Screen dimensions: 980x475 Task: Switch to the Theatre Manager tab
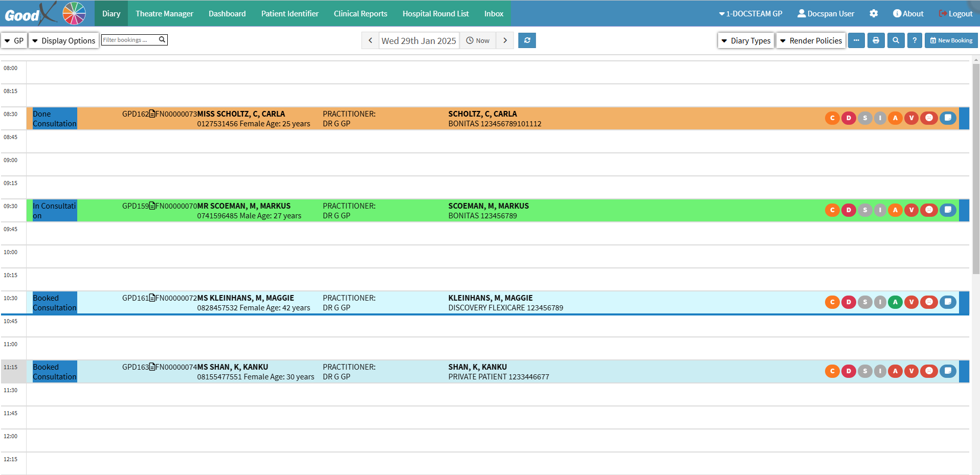tap(164, 14)
